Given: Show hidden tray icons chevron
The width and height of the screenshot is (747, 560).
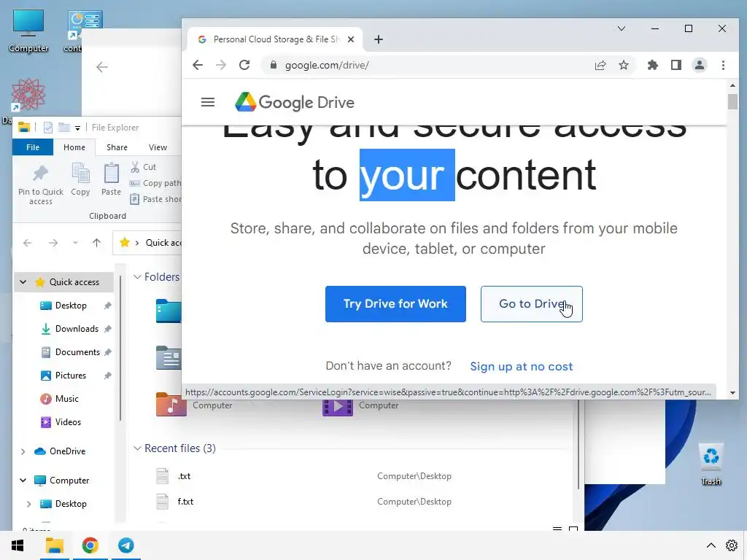Looking at the screenshot, I should [x=711, y=545].
